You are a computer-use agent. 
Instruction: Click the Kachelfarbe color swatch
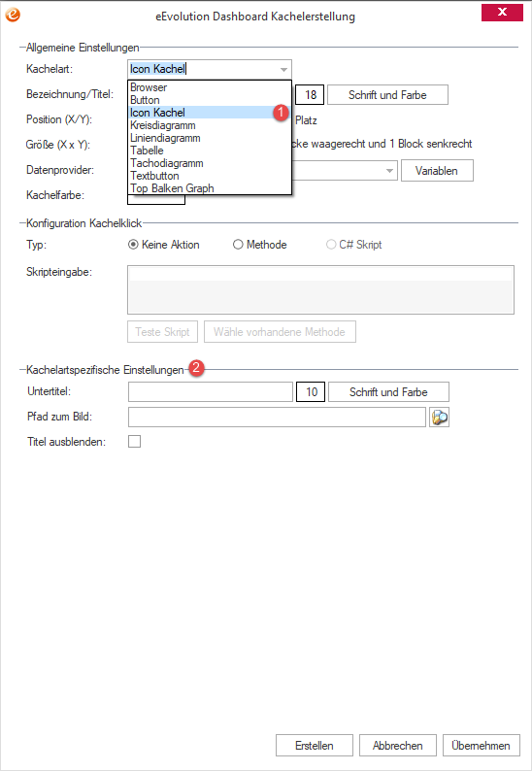click(x=156, y=199)
